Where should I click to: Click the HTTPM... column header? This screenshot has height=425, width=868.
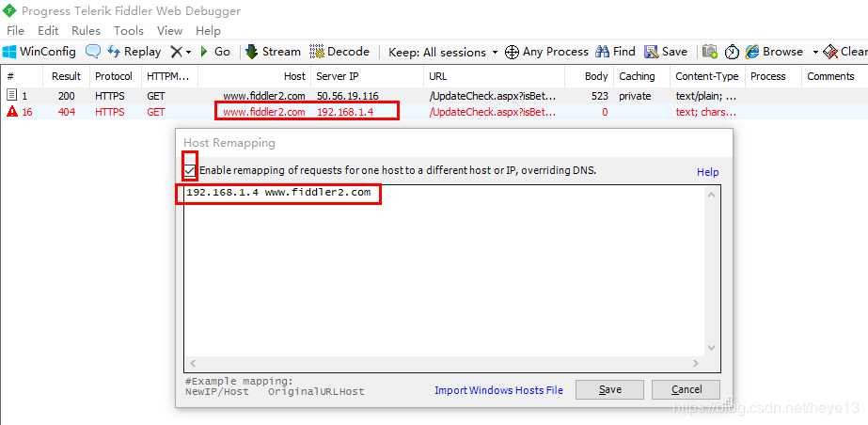pos(168,76)
